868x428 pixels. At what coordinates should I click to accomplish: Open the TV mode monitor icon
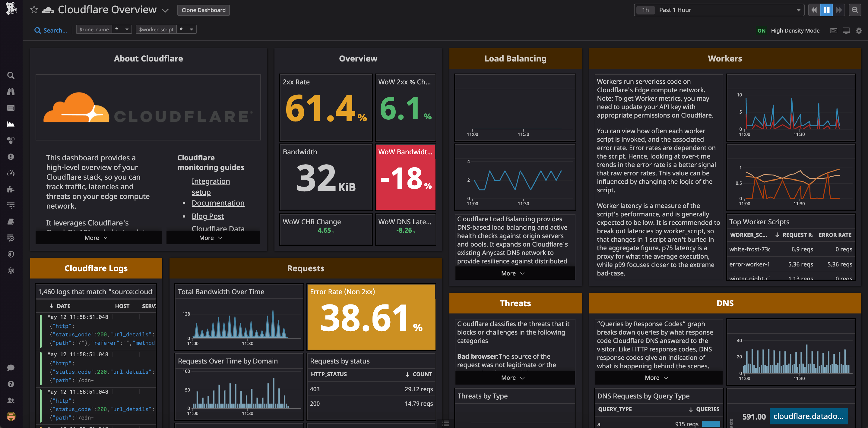[x=846, y=30]
